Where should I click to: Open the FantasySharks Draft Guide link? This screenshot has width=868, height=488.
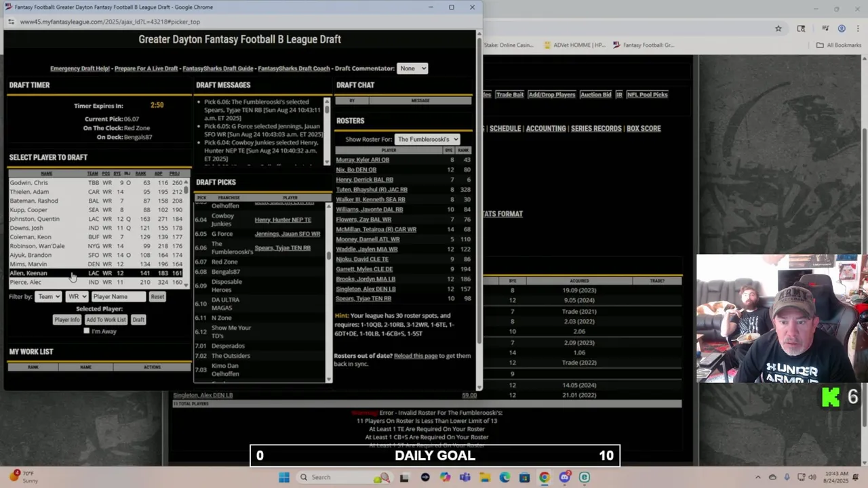pos(218,68)
